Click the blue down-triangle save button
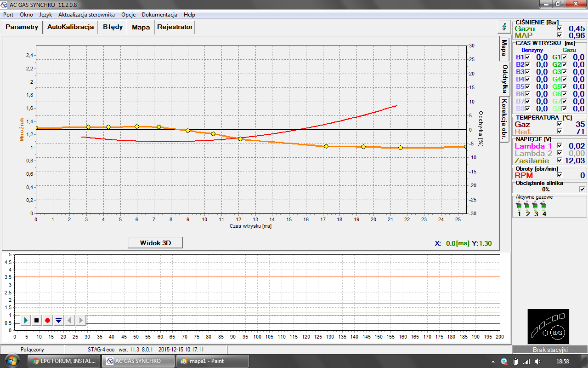Image resolution: width=588 pixels, height=368 pixels. pyautogui.click(x=58, y=320)
